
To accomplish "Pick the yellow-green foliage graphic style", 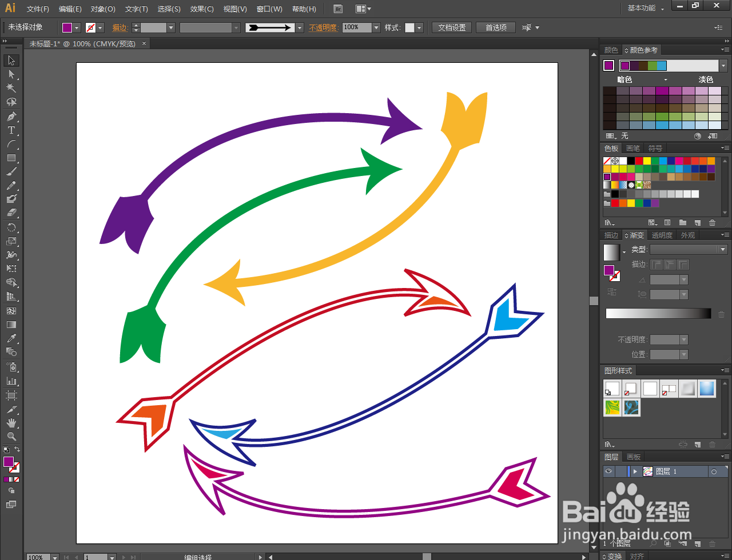I will (612, 407).
